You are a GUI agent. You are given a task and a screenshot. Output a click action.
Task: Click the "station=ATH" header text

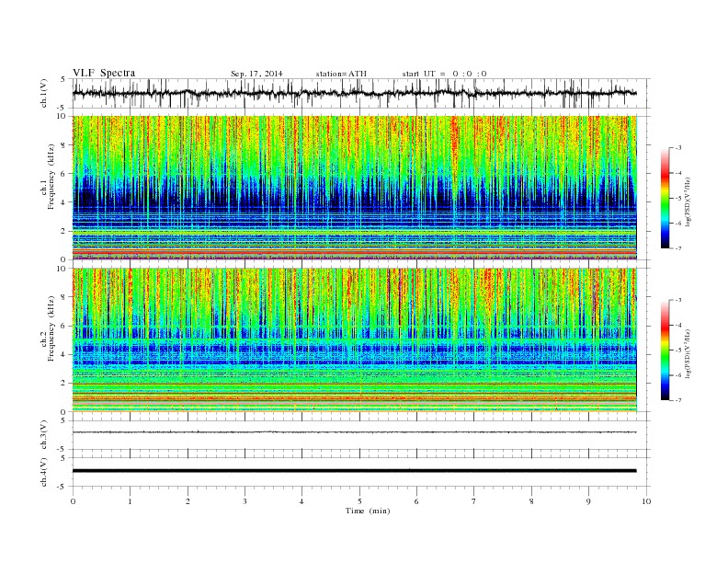coord(341,74)
